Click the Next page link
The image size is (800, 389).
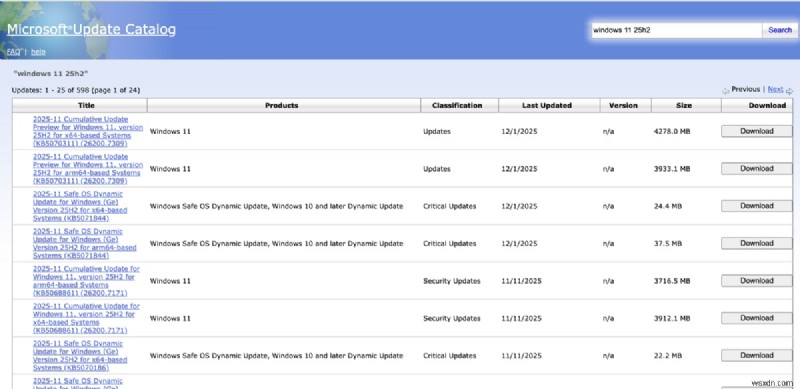775,89
